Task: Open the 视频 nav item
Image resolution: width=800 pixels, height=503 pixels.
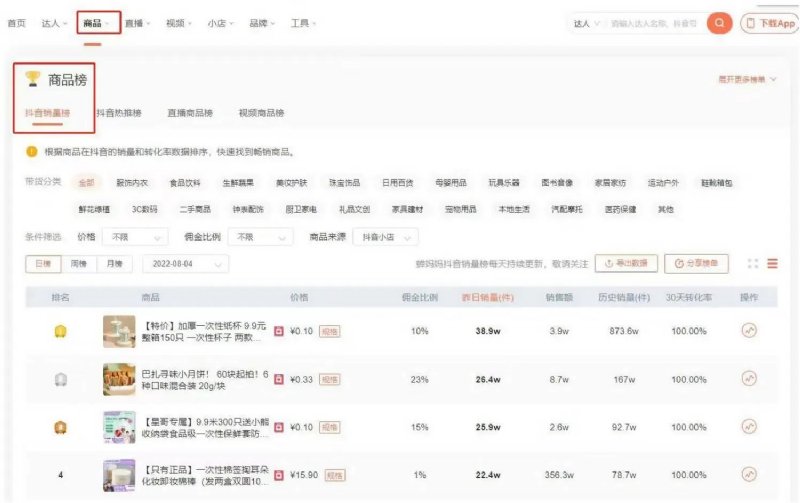Action: 179,23
